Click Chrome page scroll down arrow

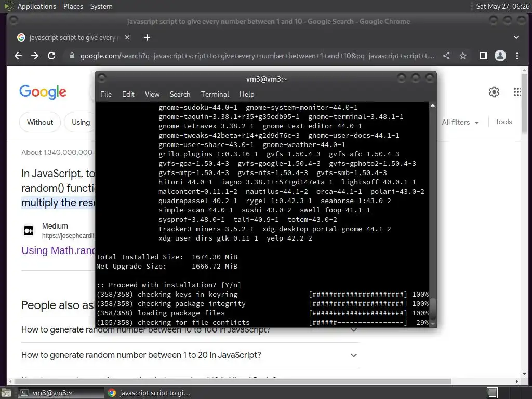tap(525, 374)
